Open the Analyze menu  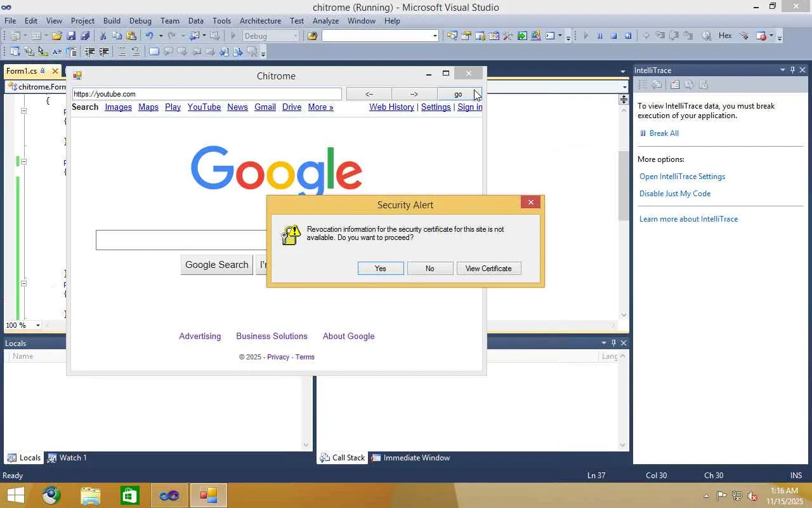tap(325, 21)
